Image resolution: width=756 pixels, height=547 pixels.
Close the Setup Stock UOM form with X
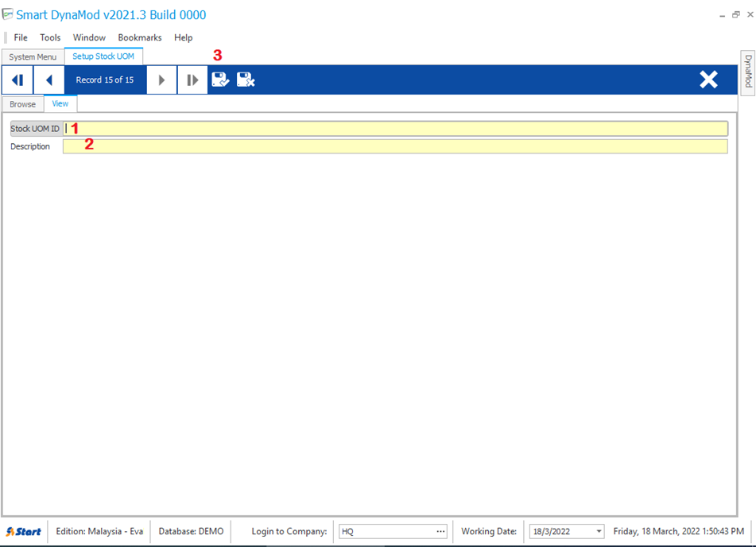tap(708, 80)
